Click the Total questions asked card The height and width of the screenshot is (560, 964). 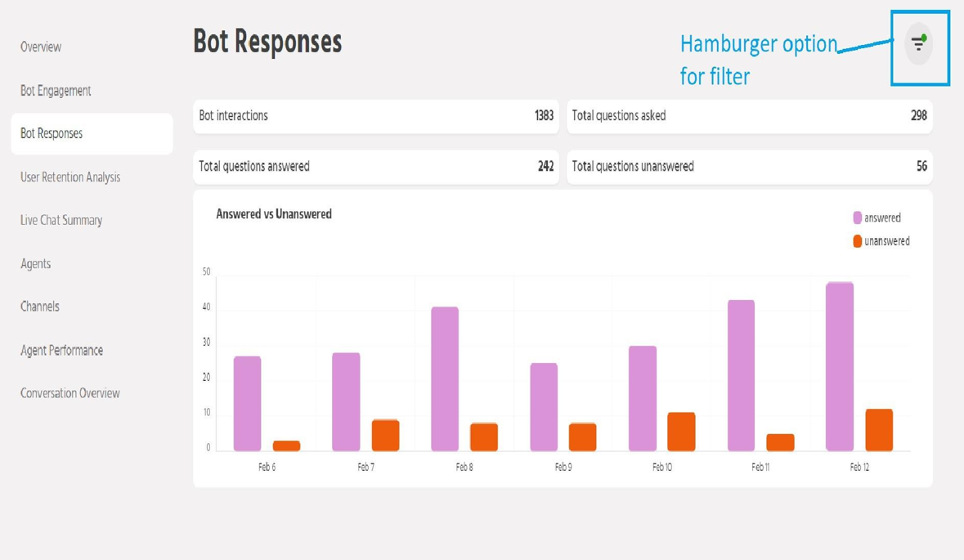click(749, 116)
